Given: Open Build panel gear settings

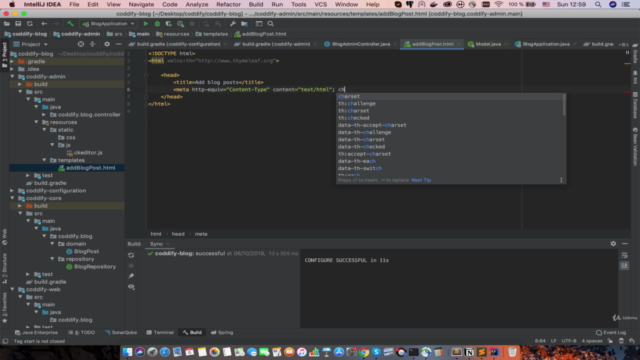Looking at the screenshot, I should [x=613, y=244].
